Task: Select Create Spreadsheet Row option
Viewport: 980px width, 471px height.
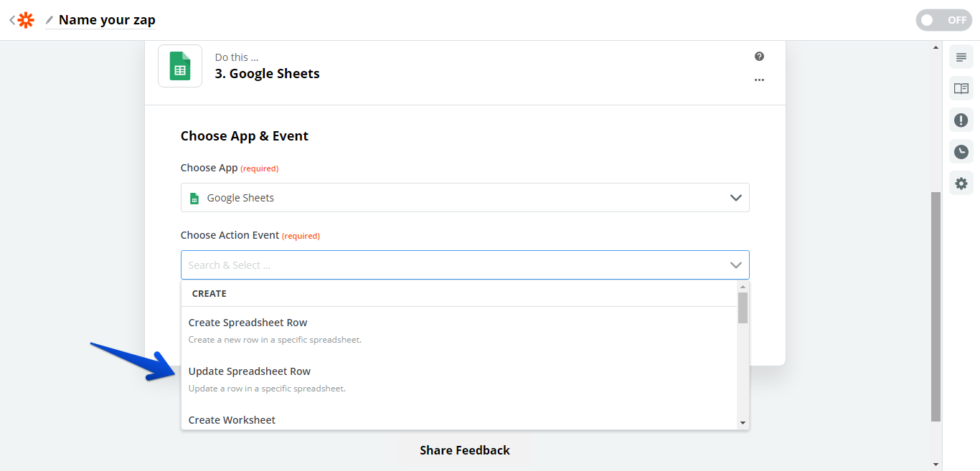Action: [x=248, y=323]
